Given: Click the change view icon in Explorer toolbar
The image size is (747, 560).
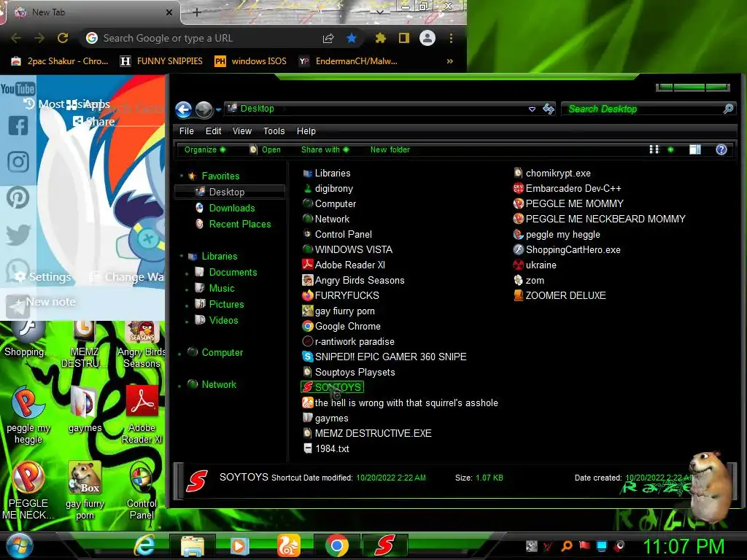Looking at the screenshot, I should pyautogui.click(x=654, y=149).
